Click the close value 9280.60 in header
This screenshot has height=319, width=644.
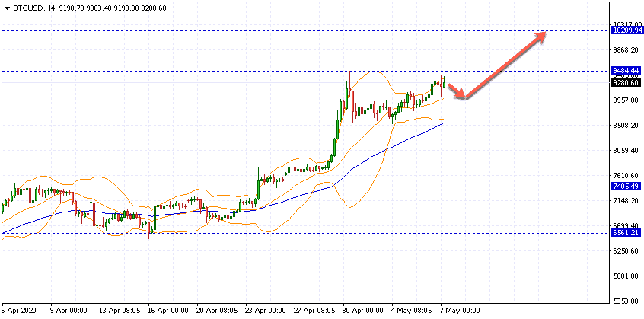coord(155,8)
